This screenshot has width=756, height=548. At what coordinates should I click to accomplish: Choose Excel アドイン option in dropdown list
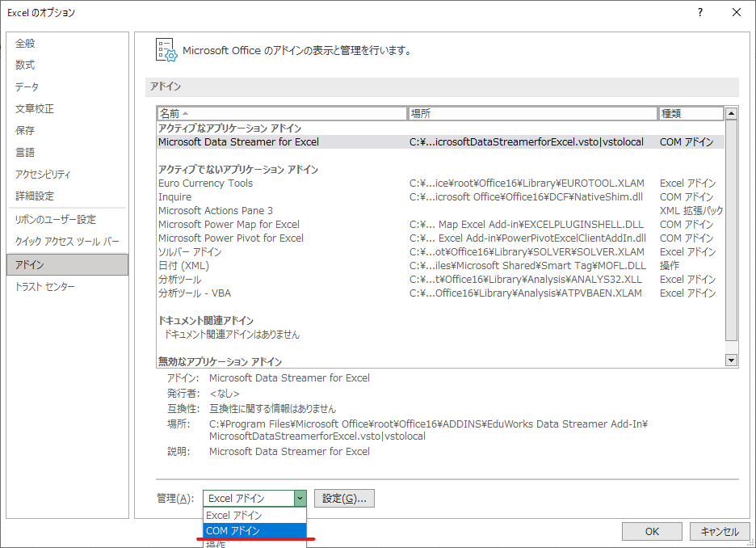point(254,515)
